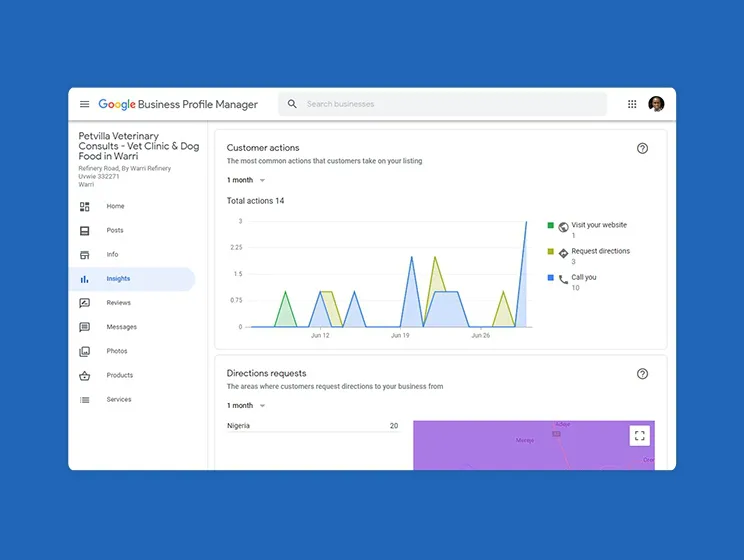Click the Services list icon
744x560 pixels.
click(84, 400)
